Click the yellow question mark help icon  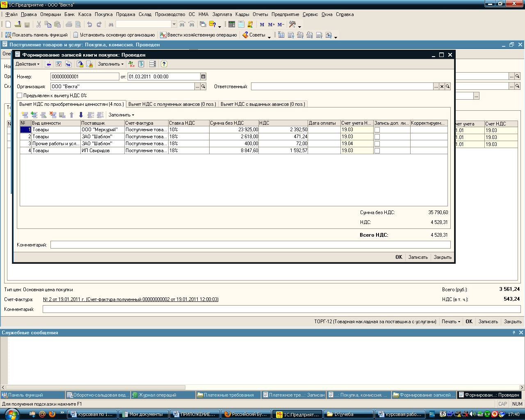164,64
